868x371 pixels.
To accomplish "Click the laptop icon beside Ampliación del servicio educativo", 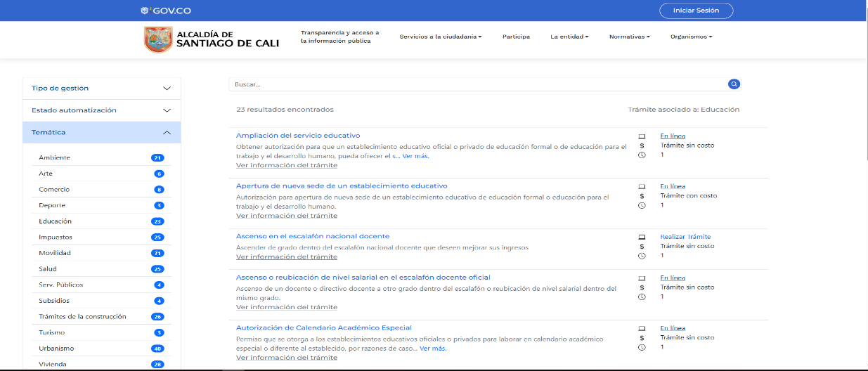I will [642, 136].
